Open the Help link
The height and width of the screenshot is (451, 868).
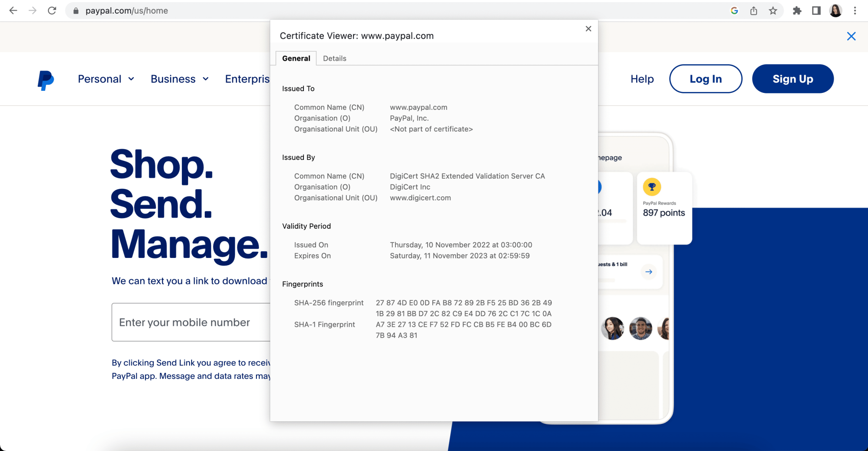[x=642, y=79]
